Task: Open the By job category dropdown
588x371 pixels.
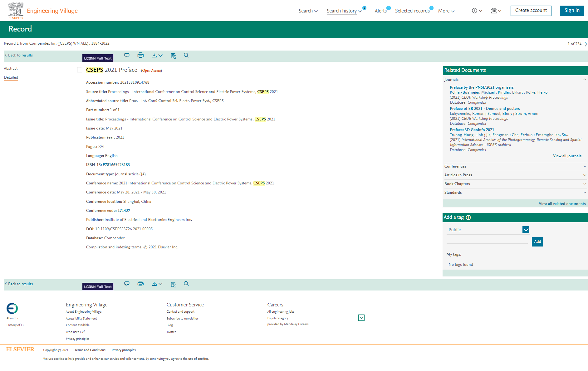Action: pos(361,318)
